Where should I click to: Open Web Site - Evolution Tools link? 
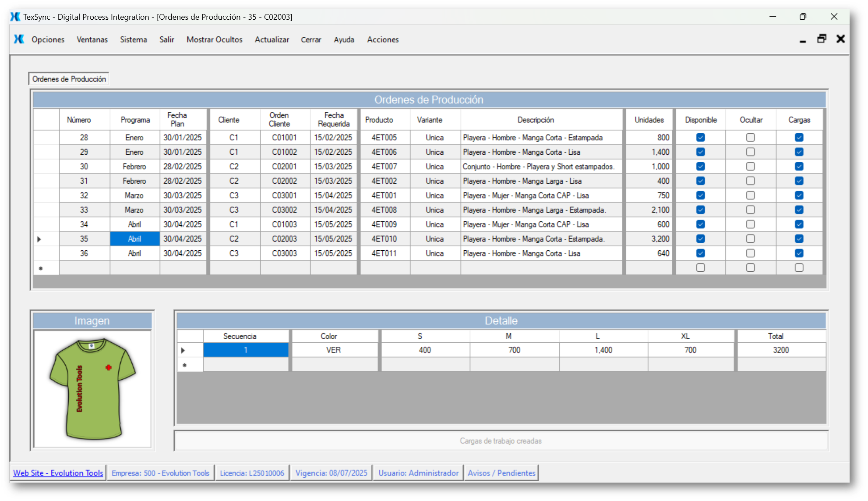(x=58, y=473)
